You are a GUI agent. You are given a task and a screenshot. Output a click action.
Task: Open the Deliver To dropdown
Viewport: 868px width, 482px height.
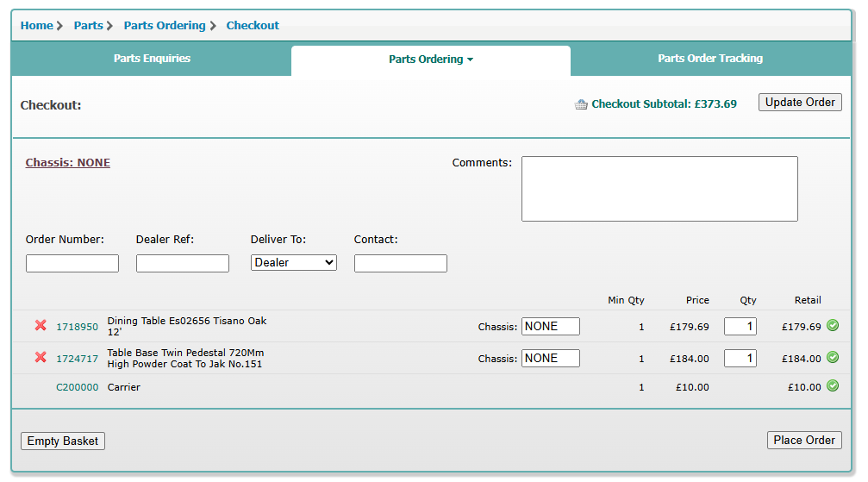point(293,263)
